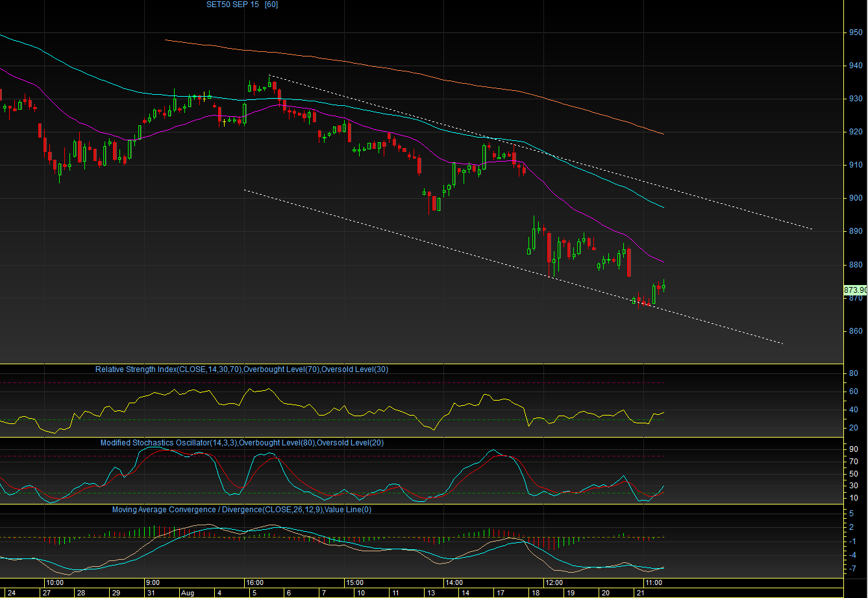Click the 11:00 time label
The height and width of the screenshot is (598, 868).
tap(653, 582)
